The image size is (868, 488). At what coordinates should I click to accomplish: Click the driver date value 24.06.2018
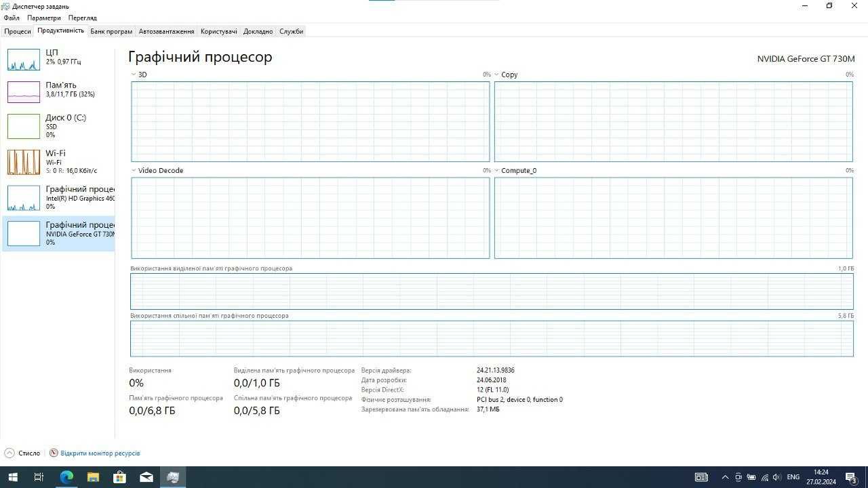pyautogui.click(x=491, y=380)
